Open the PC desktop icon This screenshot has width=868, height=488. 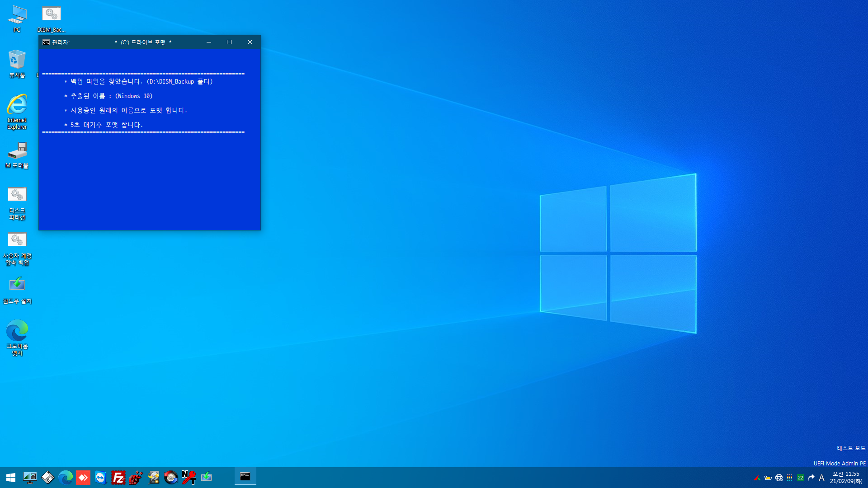click(17, 19)
